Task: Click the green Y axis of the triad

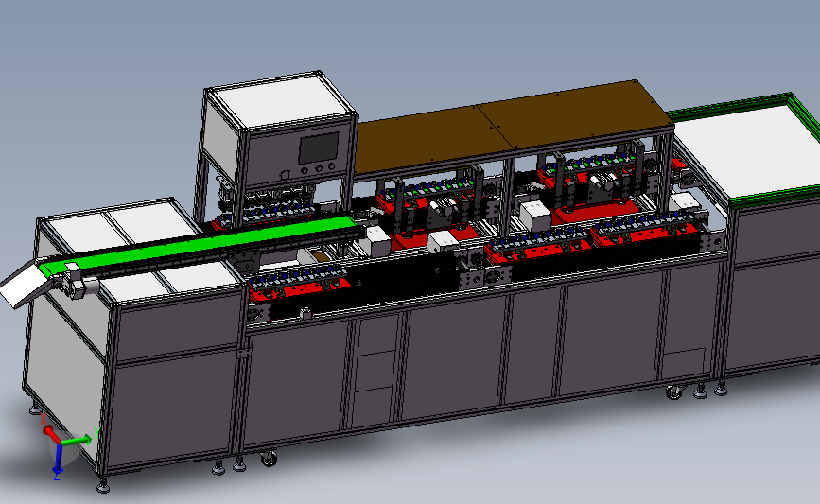Action: (x=79, y=441)
